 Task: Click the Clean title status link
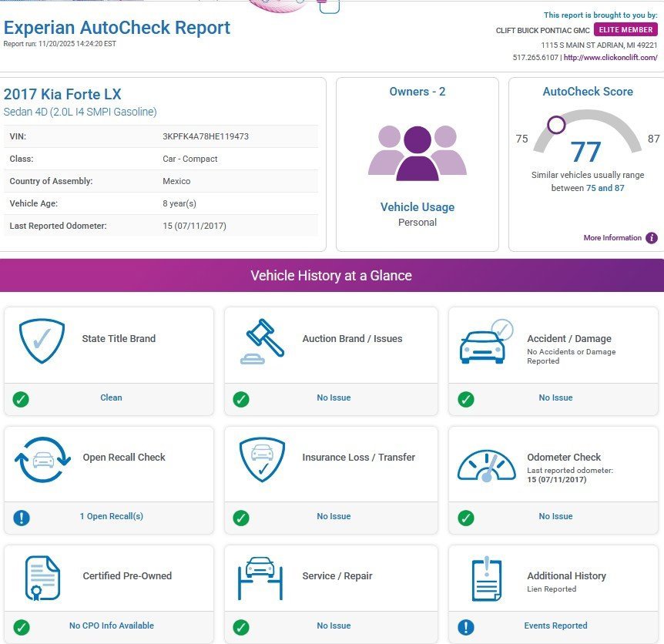111,397
